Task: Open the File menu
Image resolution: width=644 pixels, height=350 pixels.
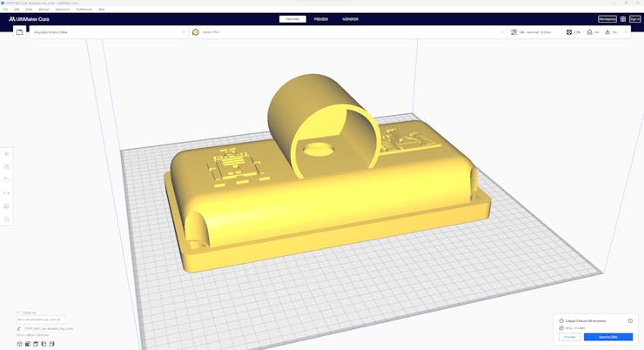Action: tap(5, 9)
